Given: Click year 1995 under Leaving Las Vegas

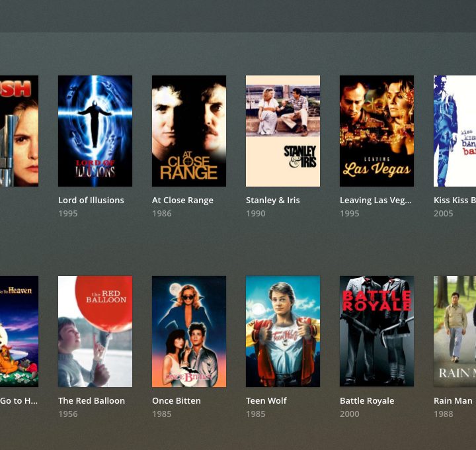Looking at the screenshot, I should tap(350, 214).
